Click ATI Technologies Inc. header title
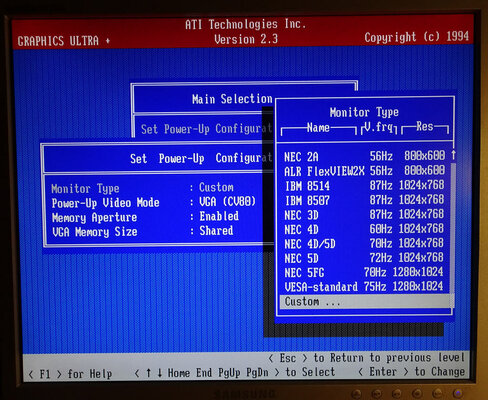The image size is (488, 400). (x=245, y=24)
